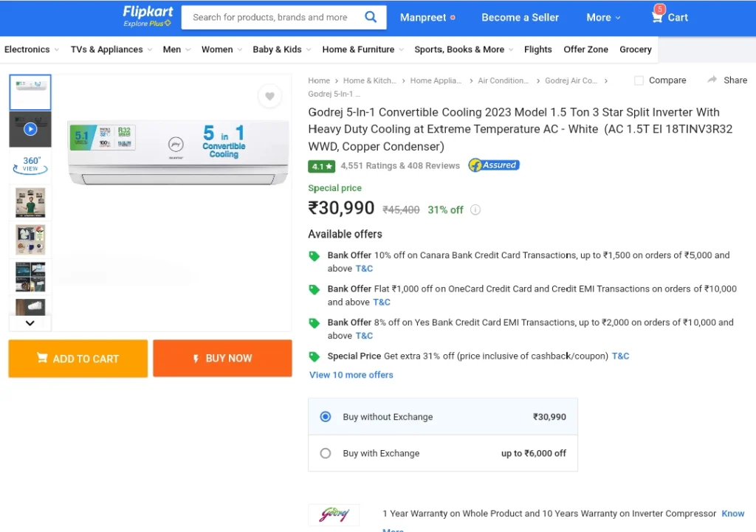Click the Special Price offer tag icon
The height and width of the screenshot is (532, 756).
point(315,356)
